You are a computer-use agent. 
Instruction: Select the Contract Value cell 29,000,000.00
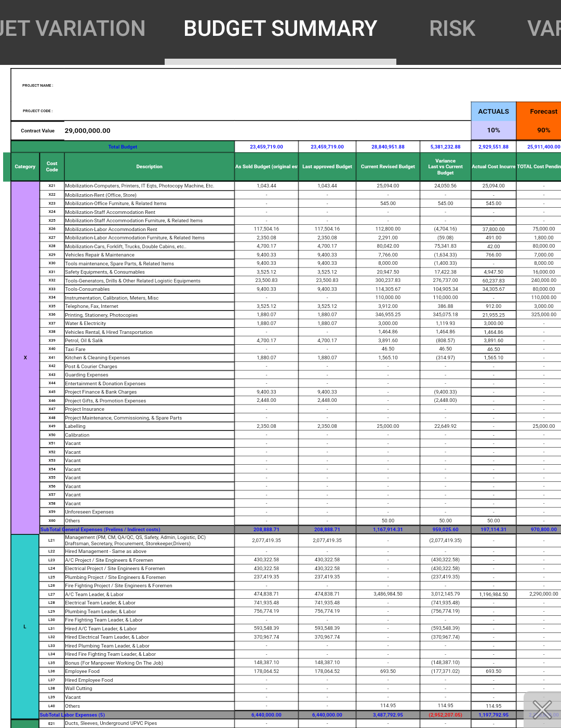coord(87,131)
